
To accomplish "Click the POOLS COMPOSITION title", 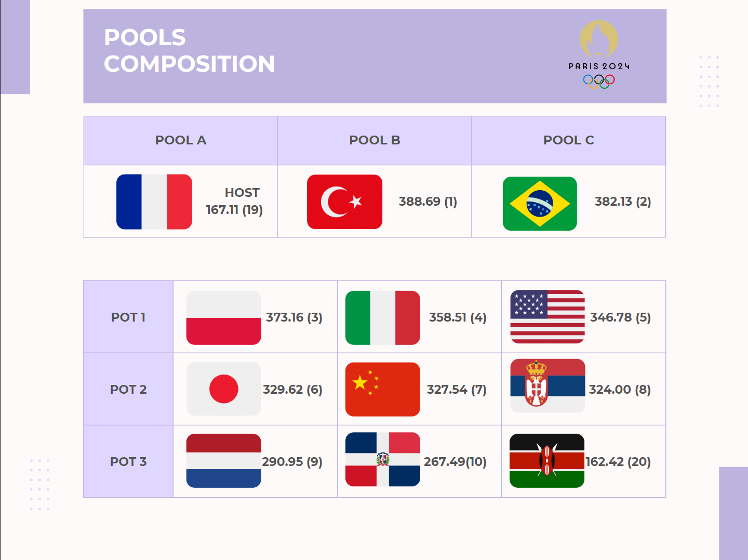I will 189,50.
